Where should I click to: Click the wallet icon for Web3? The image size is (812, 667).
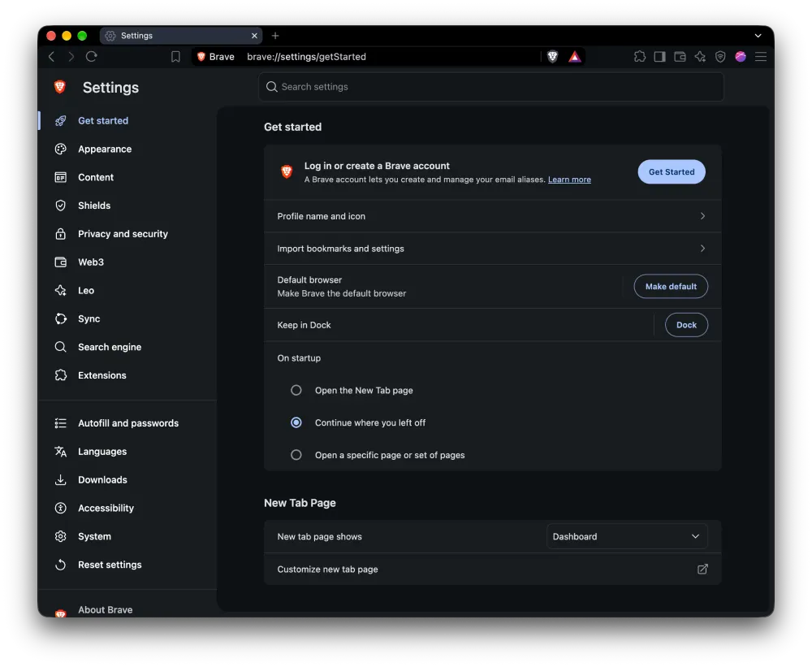click(61, 262)
